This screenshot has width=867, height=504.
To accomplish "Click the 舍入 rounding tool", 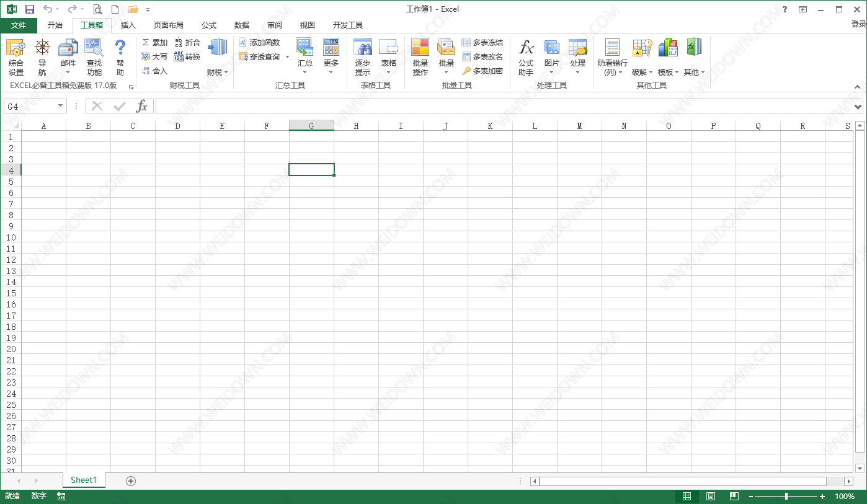I will tap(155, 71).
